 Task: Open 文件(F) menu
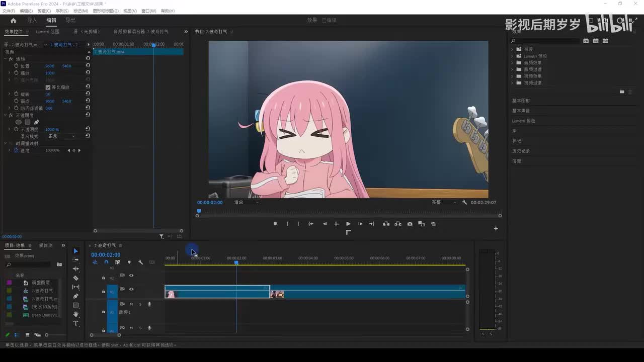coord(9,11)
